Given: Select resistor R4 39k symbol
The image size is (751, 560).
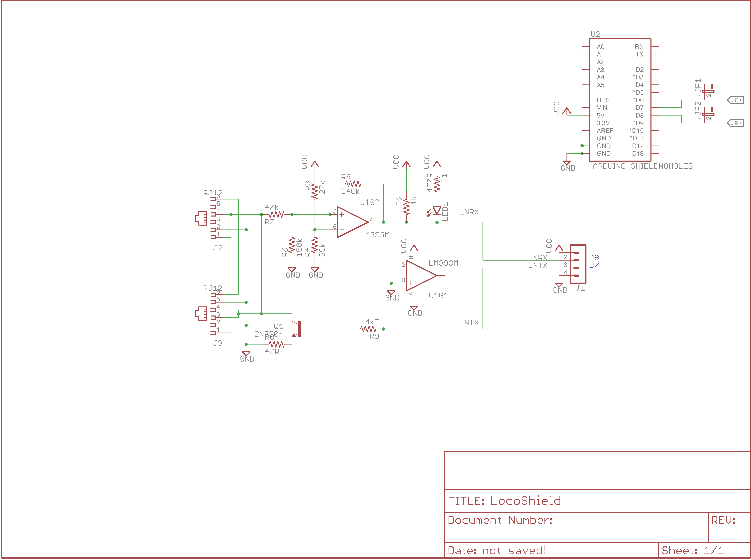Looking at the screenshot, I should (x=315, y=245).
